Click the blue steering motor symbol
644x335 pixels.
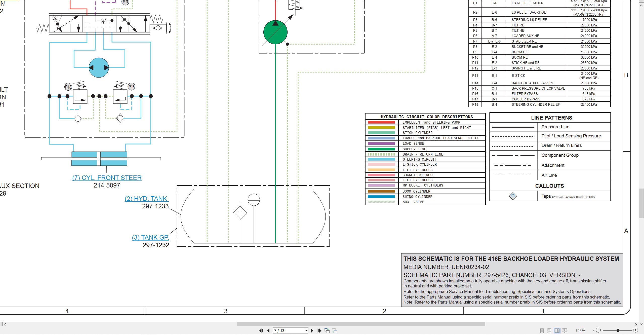click(x=99, y=67)
